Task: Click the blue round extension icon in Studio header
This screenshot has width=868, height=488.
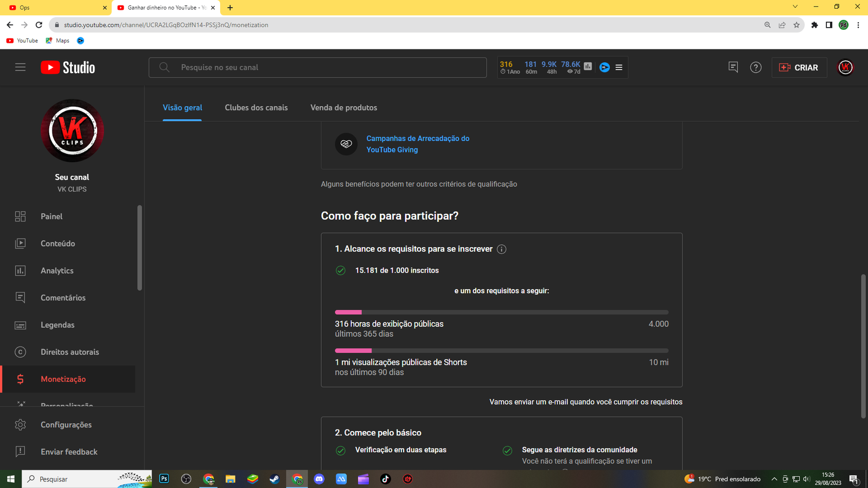Action: [604, 67]
